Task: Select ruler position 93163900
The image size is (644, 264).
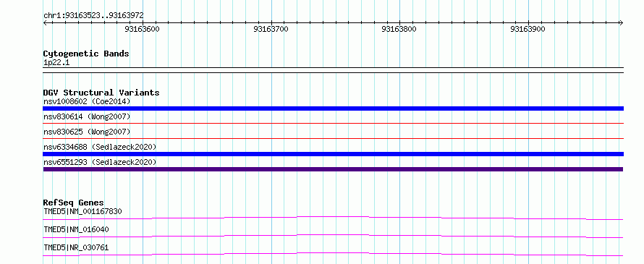Action: [528, 29]
